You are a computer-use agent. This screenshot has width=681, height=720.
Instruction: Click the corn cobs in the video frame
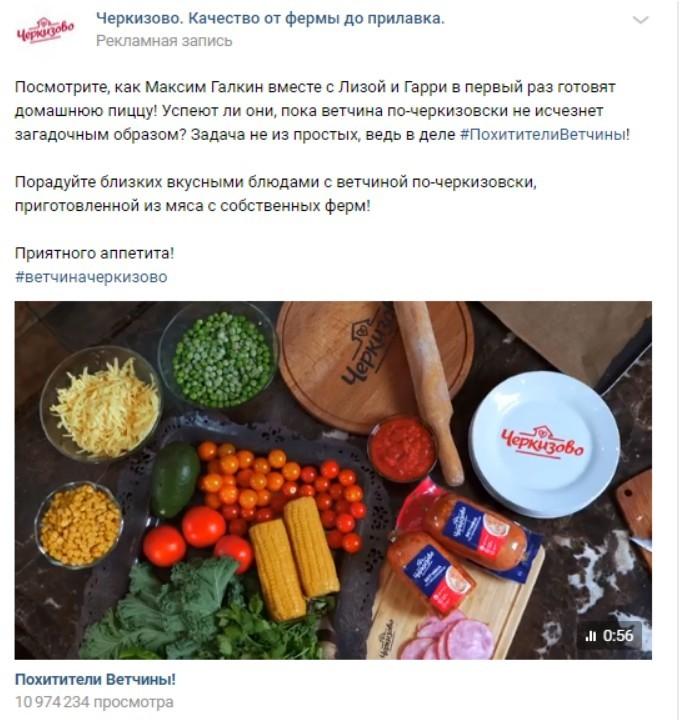[x=294, y=557]
